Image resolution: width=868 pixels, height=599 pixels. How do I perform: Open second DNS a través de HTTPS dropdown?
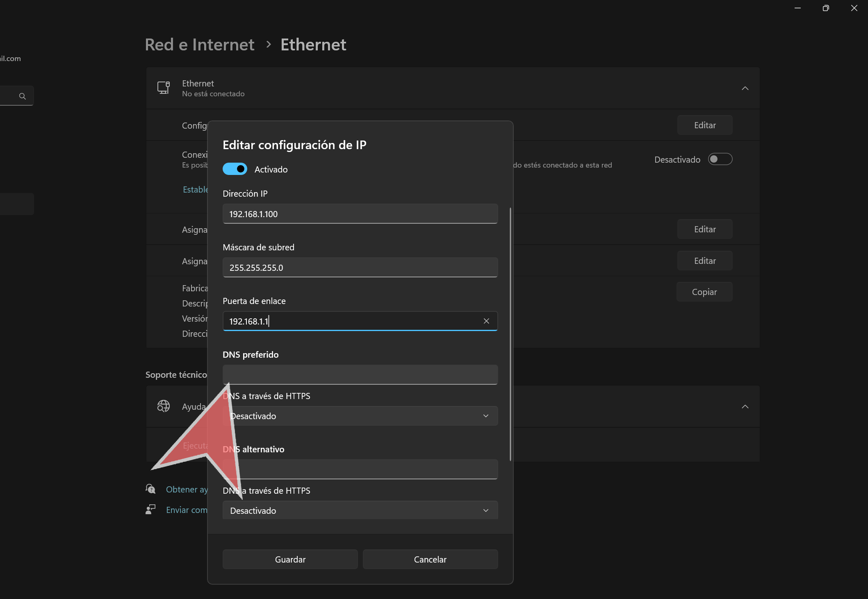(360, 511)
